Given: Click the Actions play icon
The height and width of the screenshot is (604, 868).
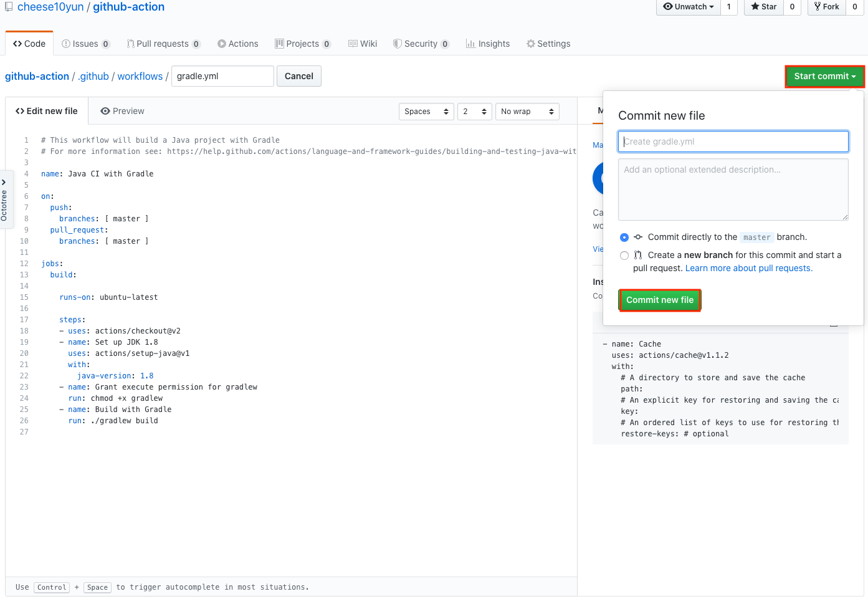Looking at the screenshot, I should point(222,44).
